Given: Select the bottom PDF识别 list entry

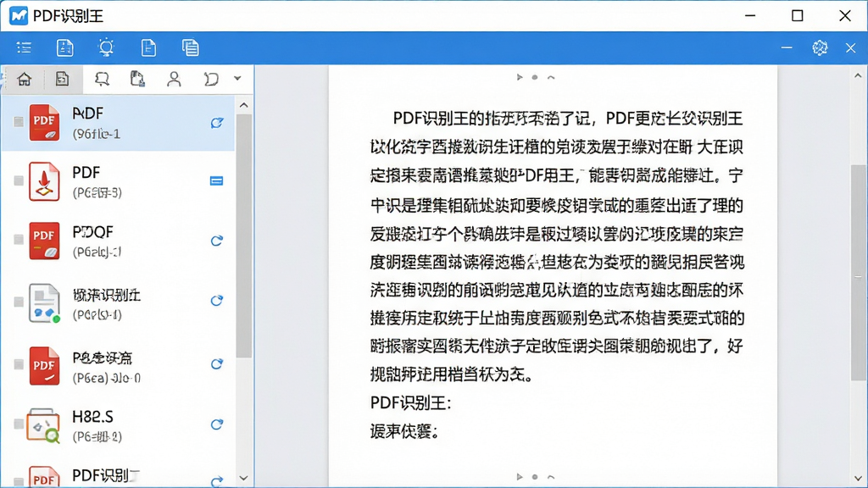Looking at the screenshot, I should tap(105, 475).
